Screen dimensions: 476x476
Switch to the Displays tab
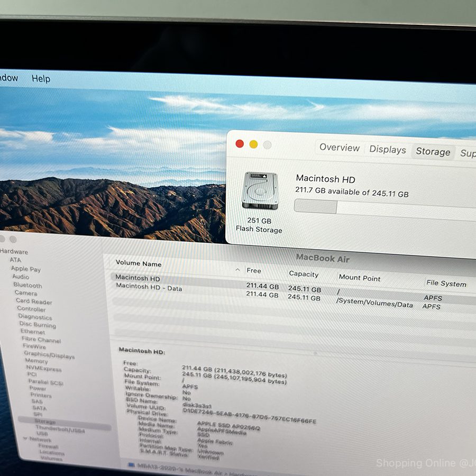coord(387,150)
